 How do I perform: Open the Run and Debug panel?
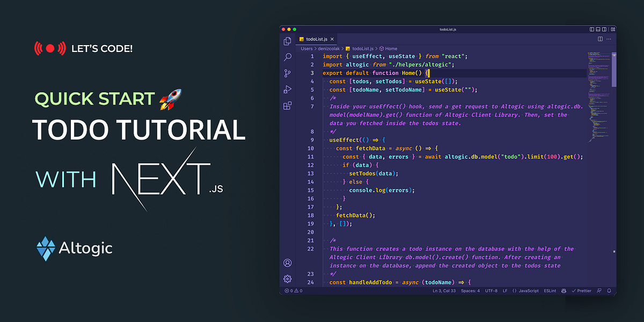click(287, 90)
